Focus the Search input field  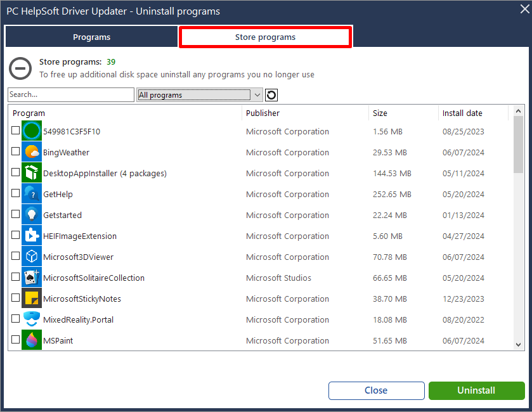click(x=71, y=95)
